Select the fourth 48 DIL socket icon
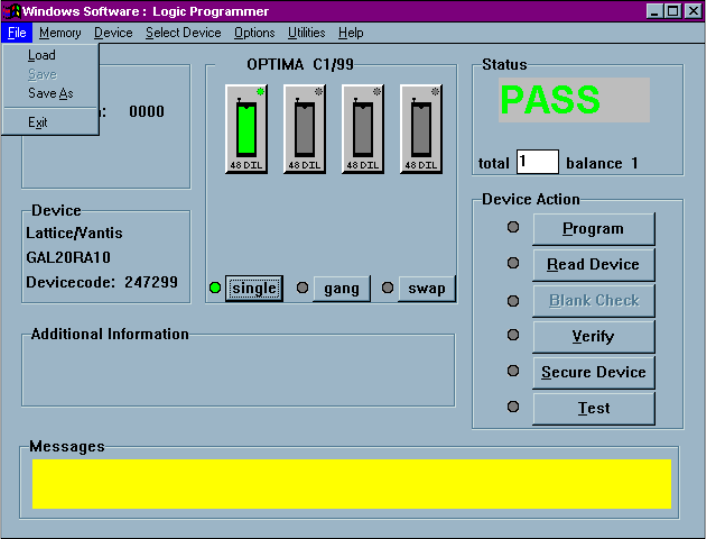The image size is (706, 539). [x=421, y=129]
